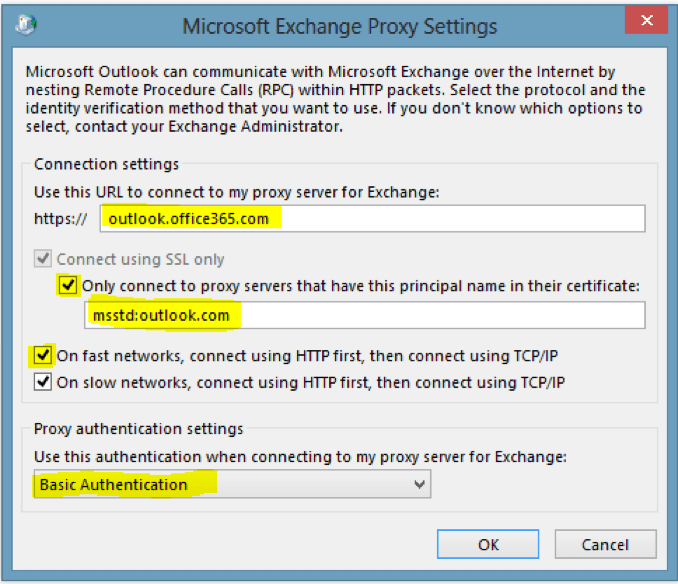Viewport: 678px width, 584px height.
Task: Click the Connection settings group label
Action: [x=106, y=164]
